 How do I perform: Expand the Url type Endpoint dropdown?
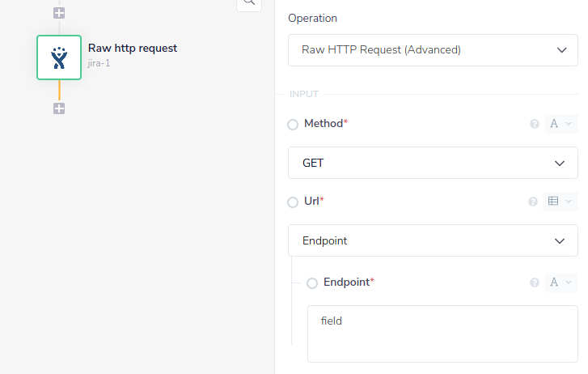tap(433, 240)
